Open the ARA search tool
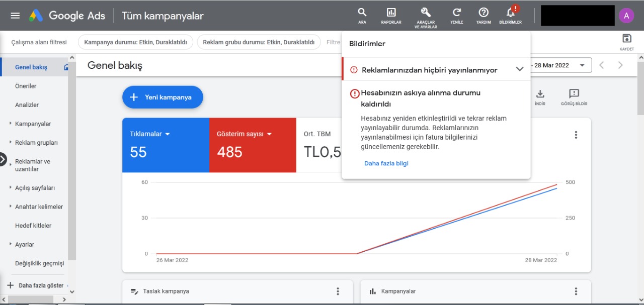The height and width of the screenshot is (305, 644). 362,16
